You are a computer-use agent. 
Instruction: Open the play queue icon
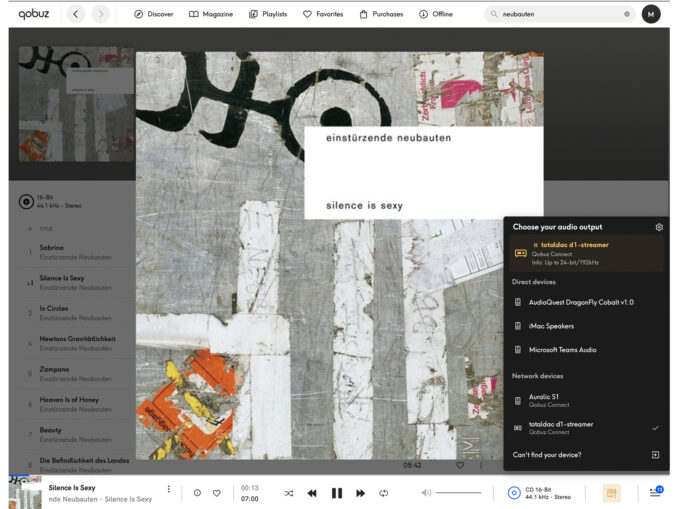pyautogui.click(x=656, y=492)
